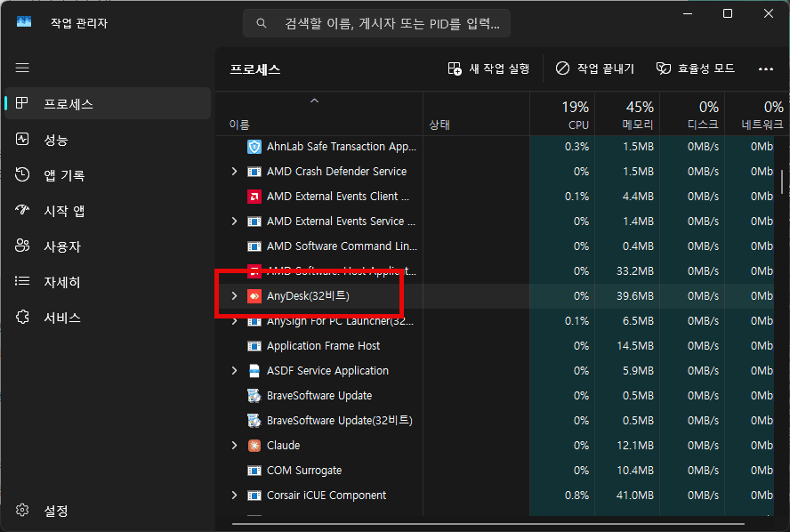Click the Application Frame Host icon
The image size is (790, 532).
[254, 346]
